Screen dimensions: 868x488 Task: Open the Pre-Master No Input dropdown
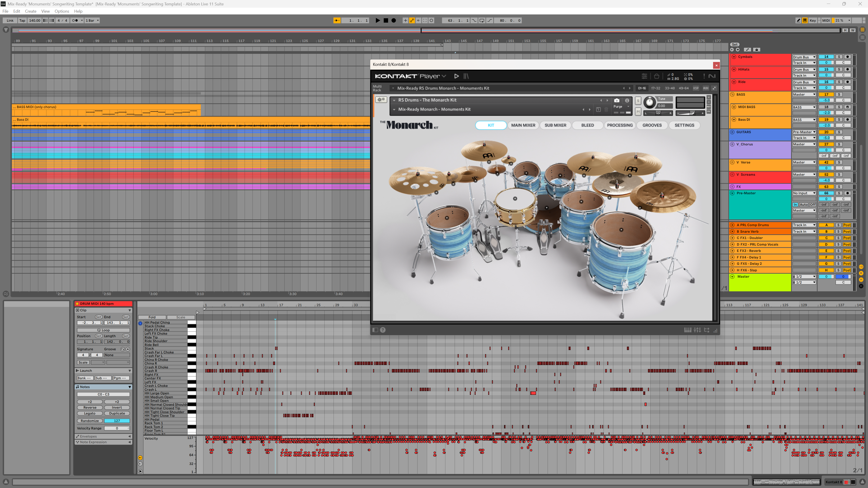pyautogui.click(x=804, y=193)
